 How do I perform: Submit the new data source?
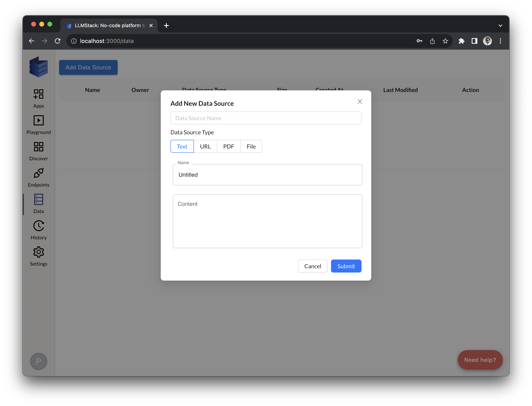(346, 266)
